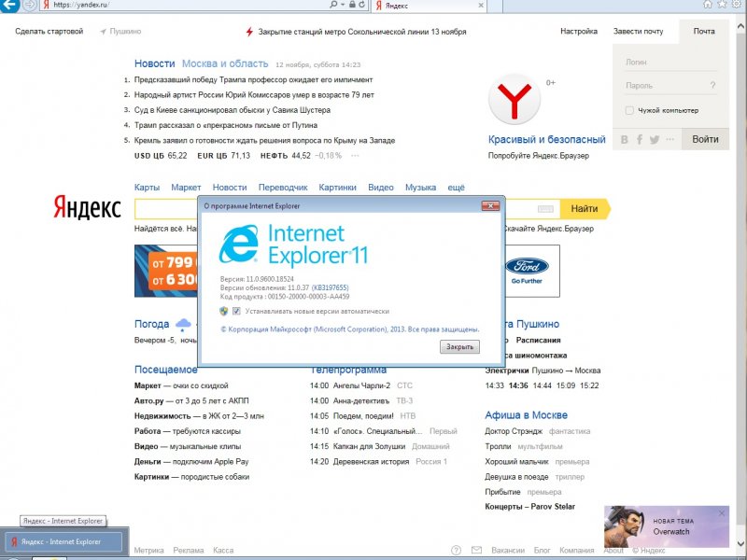747x560 pixels.
Task: Open the KB3197655 update link
Action: coord(331,287)
